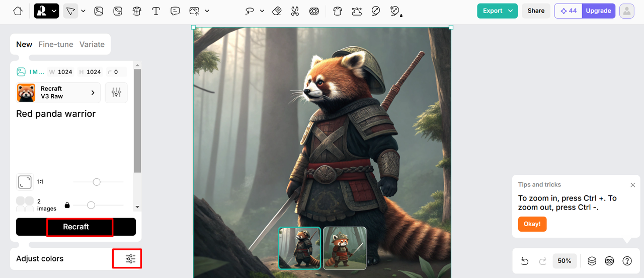The height and width of the screenshot is (278, 644).
Task: Click the Share button
Action: (536, 11)
